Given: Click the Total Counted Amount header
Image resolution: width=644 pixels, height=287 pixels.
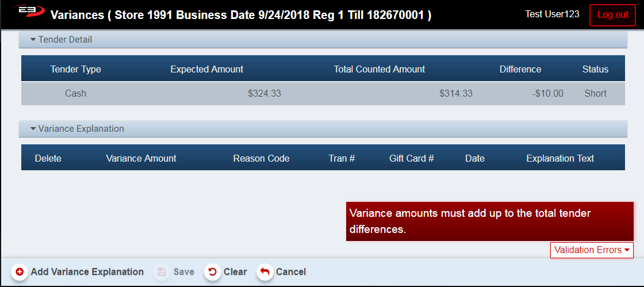Looking at the screenshot, I should click(x=379, y=69).
